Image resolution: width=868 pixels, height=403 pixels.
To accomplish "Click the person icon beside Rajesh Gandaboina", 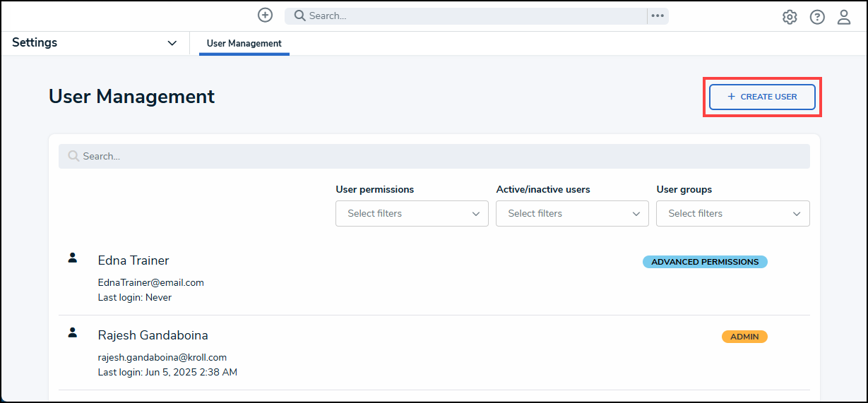I will click(72, 332).
